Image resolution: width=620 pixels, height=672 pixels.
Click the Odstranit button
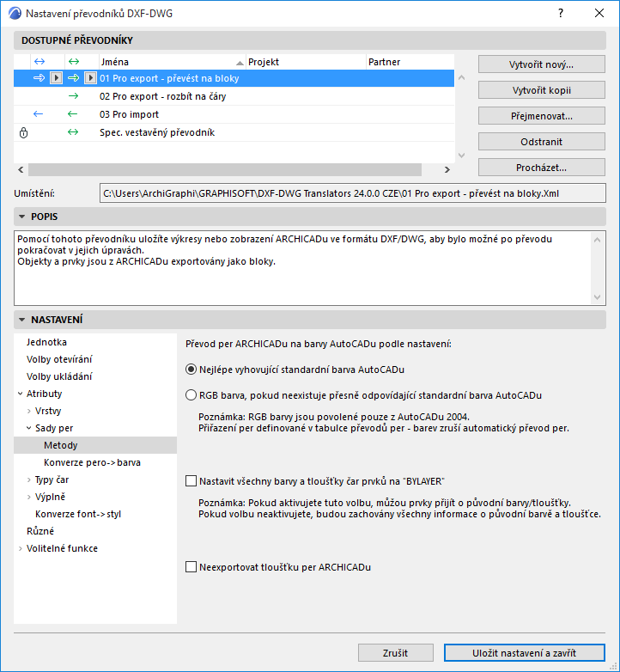(542, 142)
